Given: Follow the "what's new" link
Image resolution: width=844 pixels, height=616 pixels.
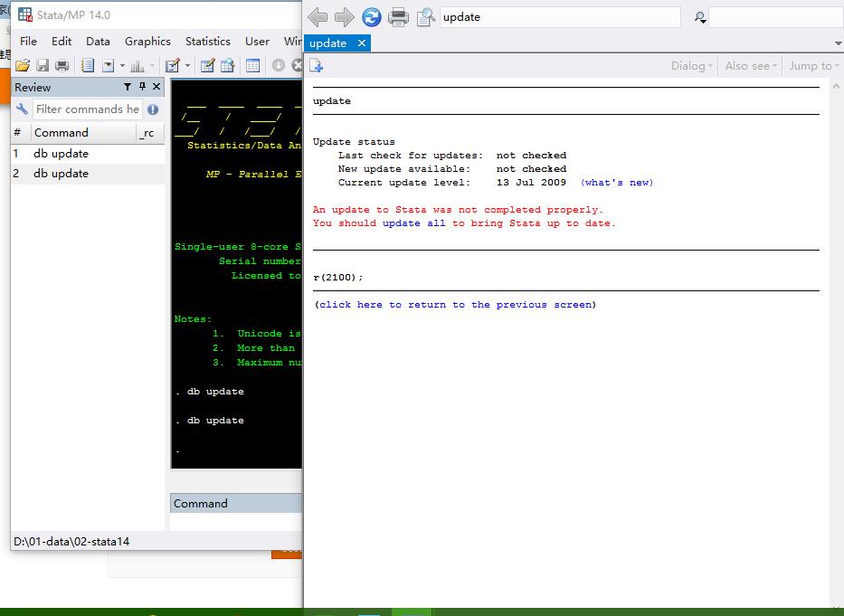Looking at the screenshot, I should point(616,183).
